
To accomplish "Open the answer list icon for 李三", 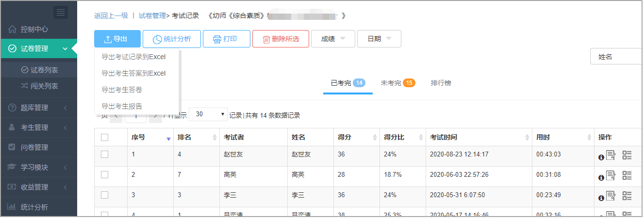I will coord(627,196).
